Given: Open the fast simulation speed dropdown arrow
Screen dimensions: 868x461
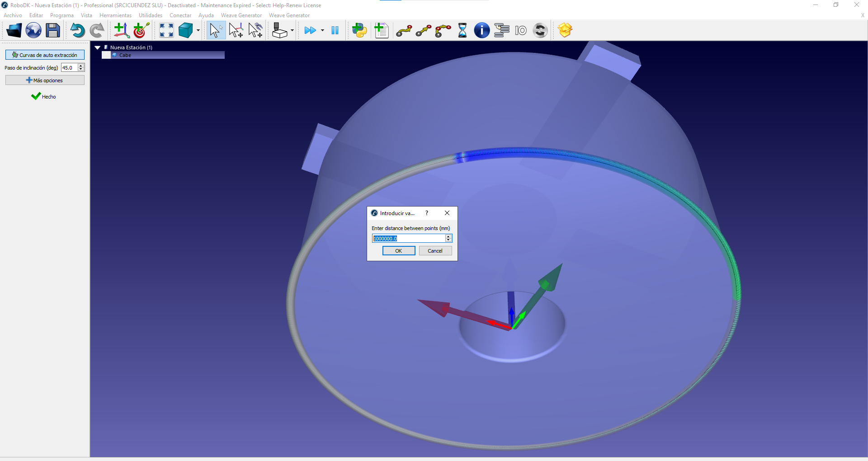Looking at the screenshot, I should tap(322, 31).
